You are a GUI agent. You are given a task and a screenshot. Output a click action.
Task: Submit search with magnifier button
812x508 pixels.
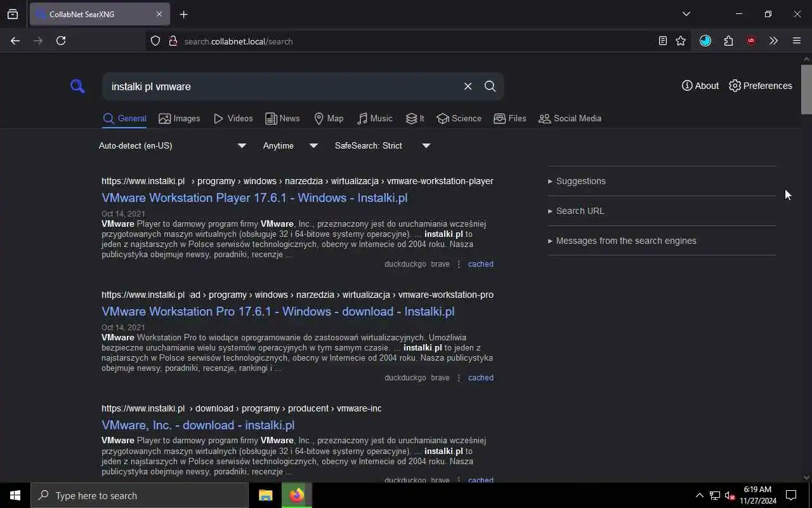(x=490, y=86)
